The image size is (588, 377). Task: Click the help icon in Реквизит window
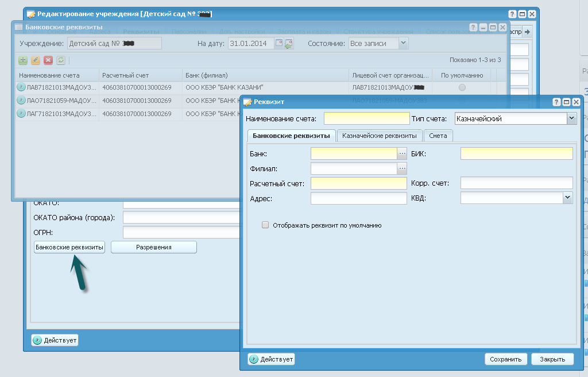[556, 102]
